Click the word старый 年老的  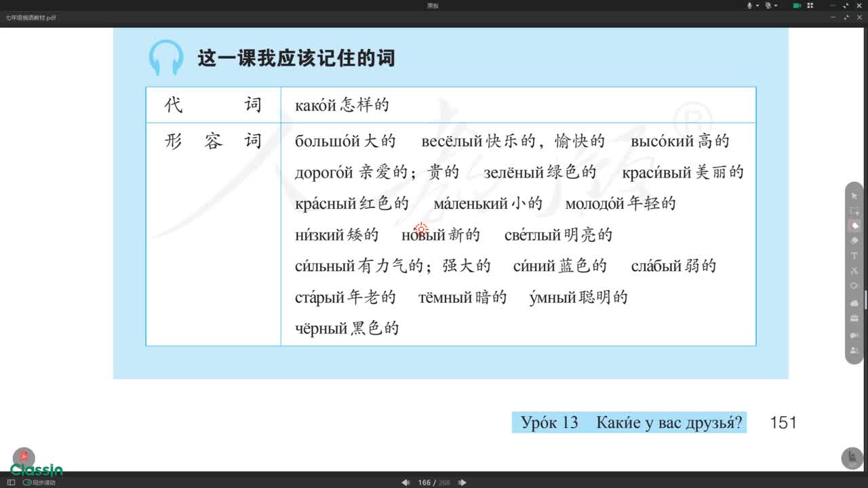[x=345, y=297]
